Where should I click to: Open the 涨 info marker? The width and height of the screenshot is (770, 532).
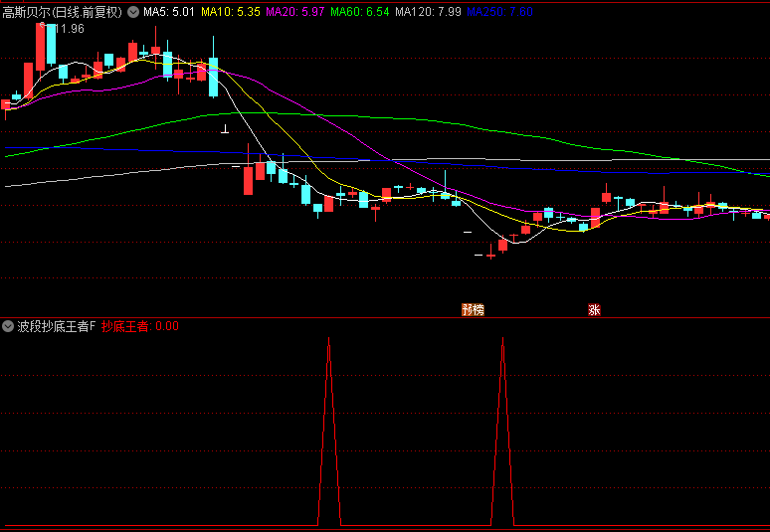pyautogui.click(x=594, y=309)
